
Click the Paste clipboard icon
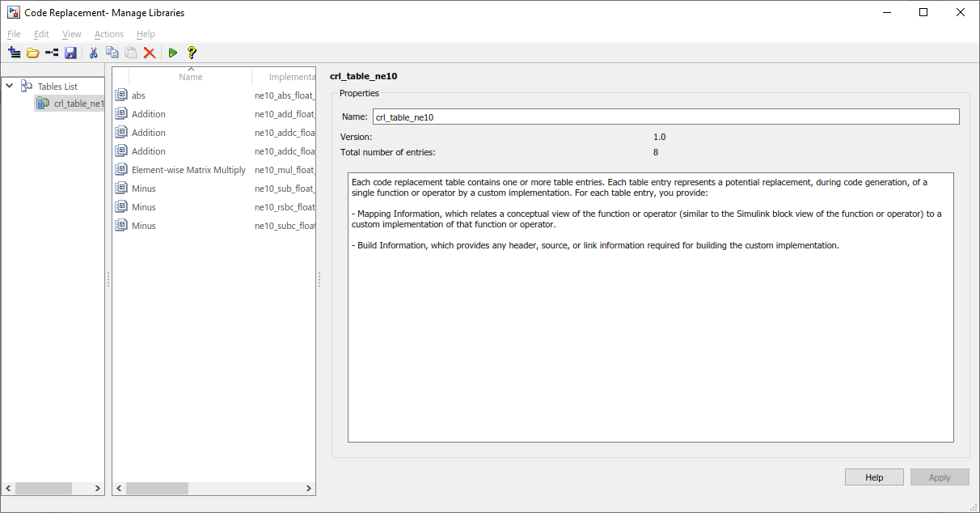pos(130,53)
